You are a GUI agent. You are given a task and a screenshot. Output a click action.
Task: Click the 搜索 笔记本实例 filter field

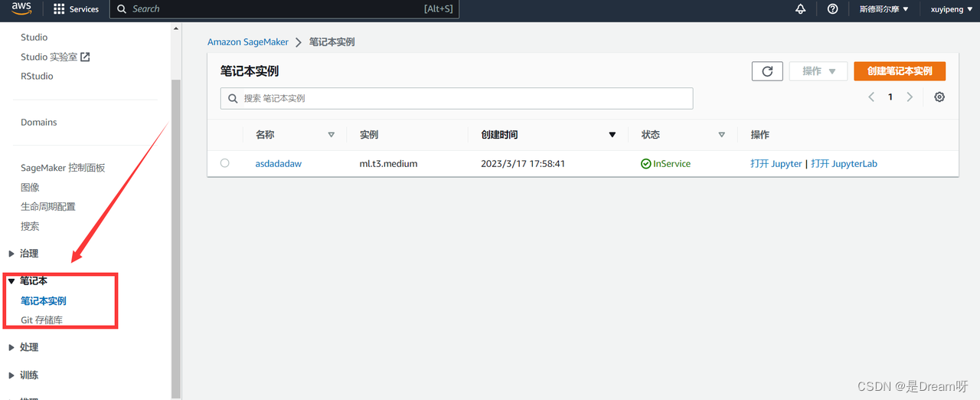point(456,98)
